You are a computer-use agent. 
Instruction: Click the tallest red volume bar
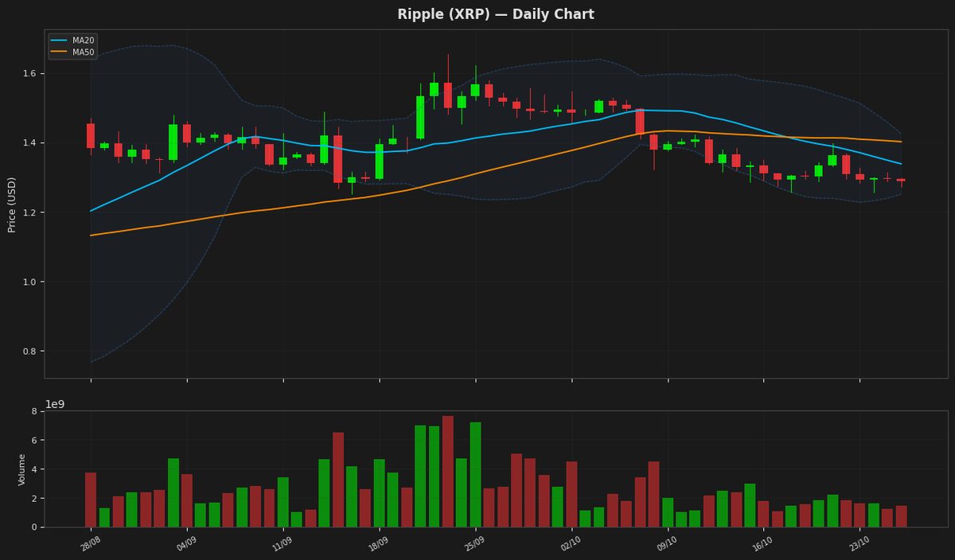448,471
